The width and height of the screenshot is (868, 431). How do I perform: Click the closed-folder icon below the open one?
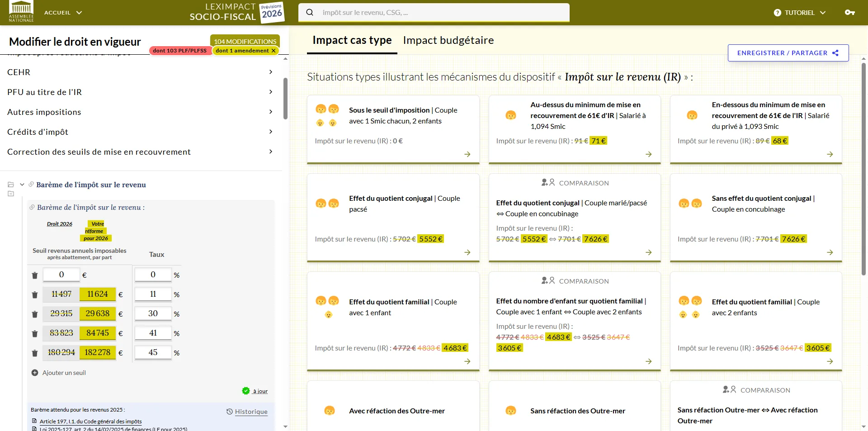(x=11, y=194)
